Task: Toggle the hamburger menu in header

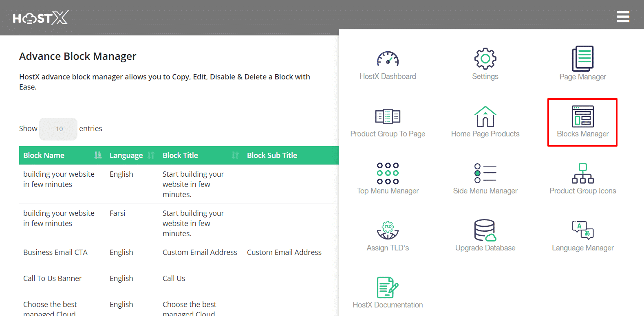Action: pyautogui.click(x=623, y=17)
